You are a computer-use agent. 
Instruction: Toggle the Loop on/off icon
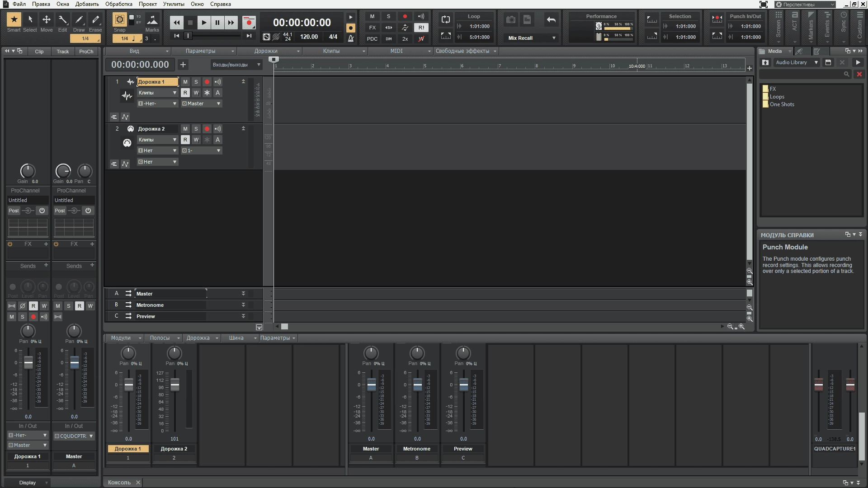[x=446, y=19]
